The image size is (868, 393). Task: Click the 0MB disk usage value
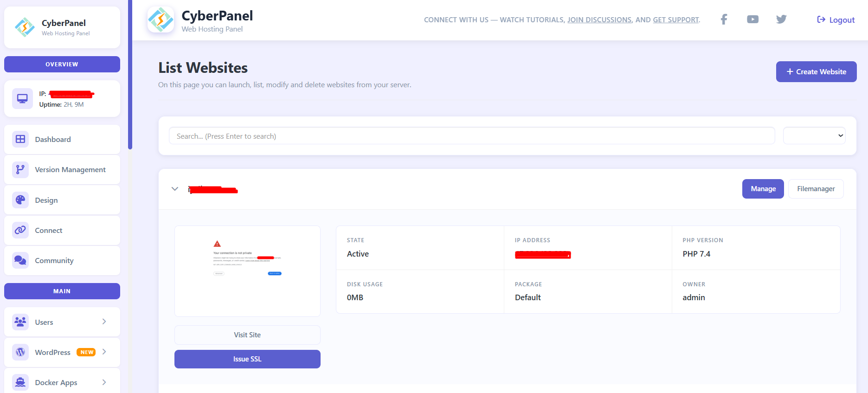click(355, 297)
